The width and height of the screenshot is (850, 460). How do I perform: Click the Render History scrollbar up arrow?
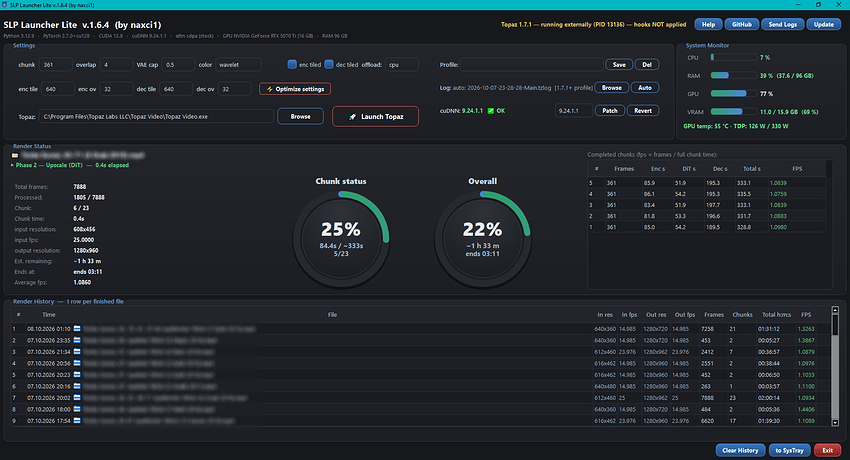(835, 310)
